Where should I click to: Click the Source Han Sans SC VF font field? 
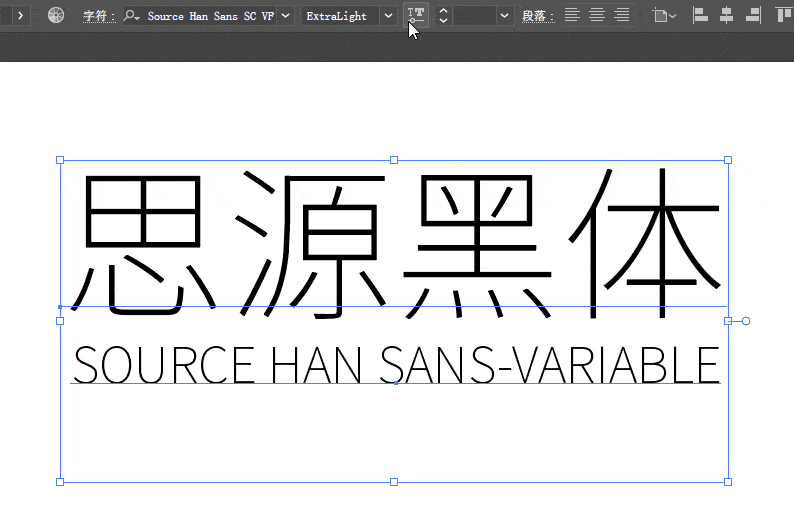[x=210, y=16]
